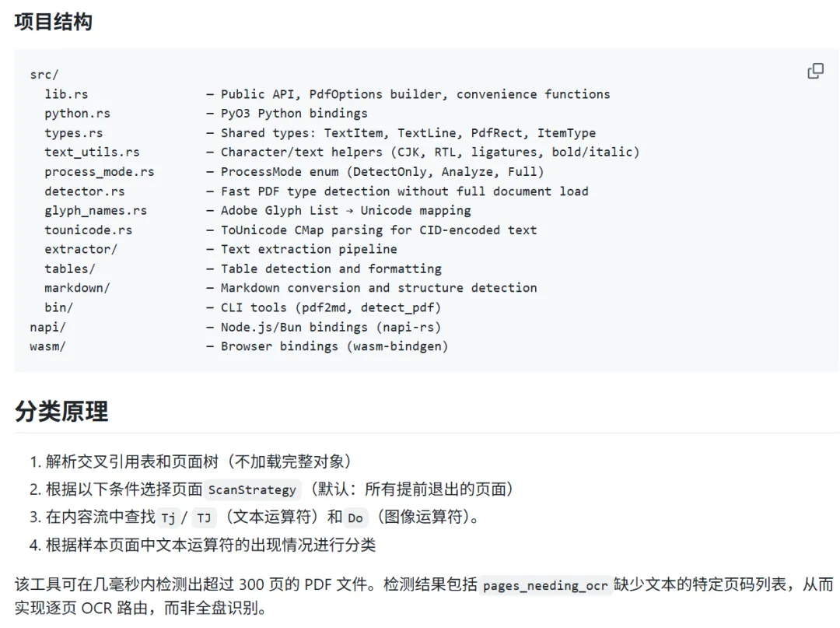This screenshot has height=628, width=840.
Task: Click the glyph_names.rs file entry
Action: pyautogui.click(x=96, y=211)
